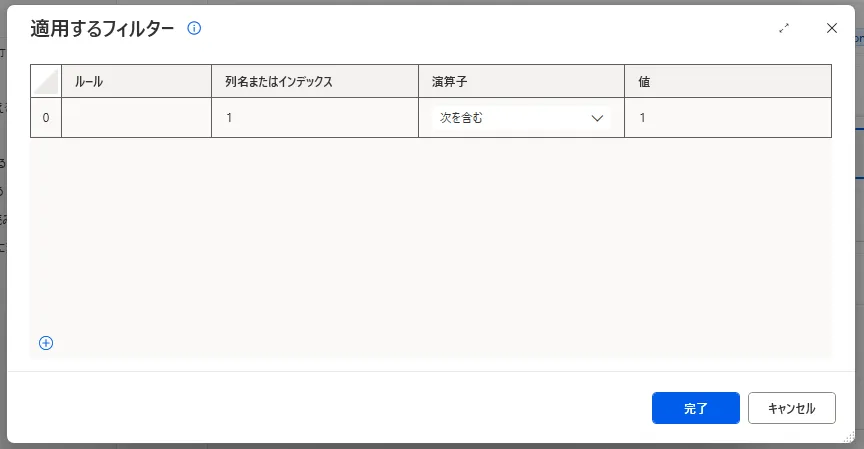This screenshot has width=864, height=449.
Task: Add a new filter row with the plus icon
Action: 46,343
